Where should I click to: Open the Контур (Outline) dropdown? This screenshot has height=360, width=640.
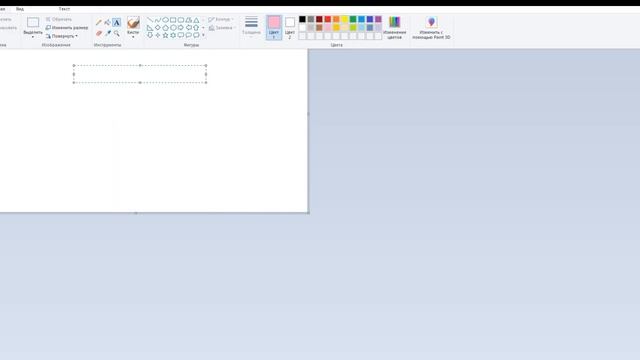pos(221,20)
